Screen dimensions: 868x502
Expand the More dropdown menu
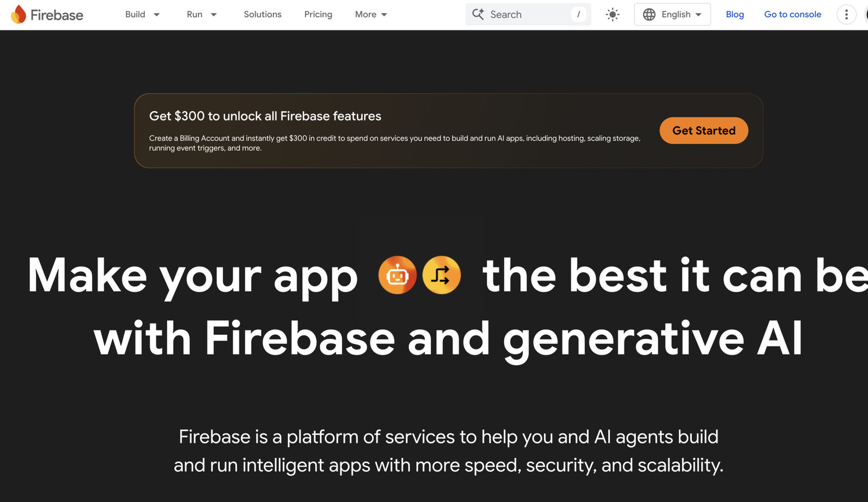pos(371,15)
